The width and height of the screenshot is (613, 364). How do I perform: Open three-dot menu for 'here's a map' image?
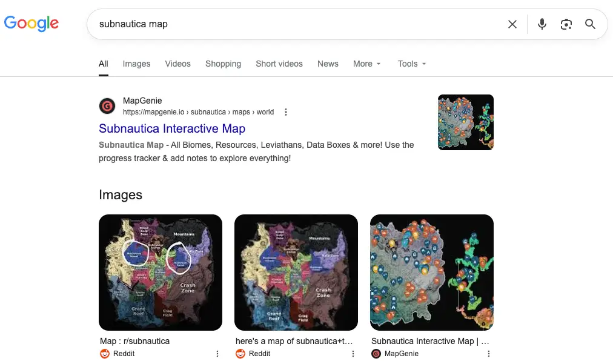353,354
